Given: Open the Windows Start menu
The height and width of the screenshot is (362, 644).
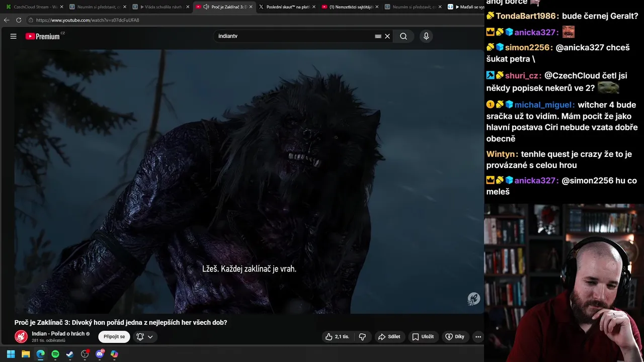Looking at the screenshot, I should pos(11,354).
